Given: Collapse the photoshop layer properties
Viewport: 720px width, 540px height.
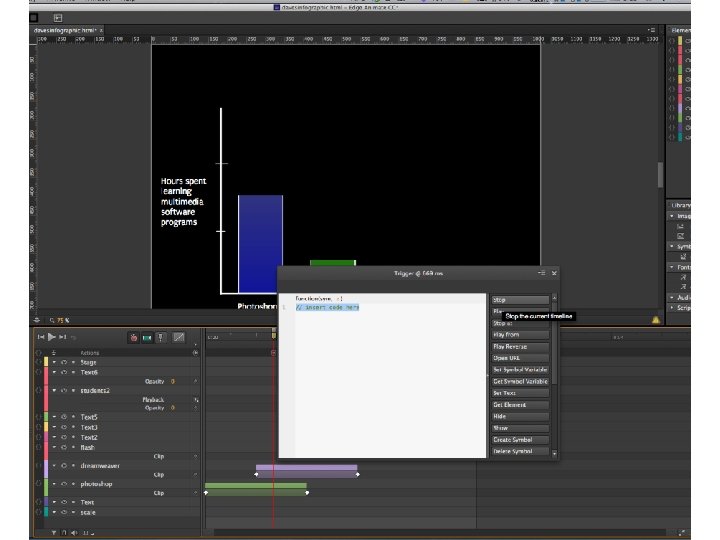Looking at the screenshot, I should pos(54,484).
